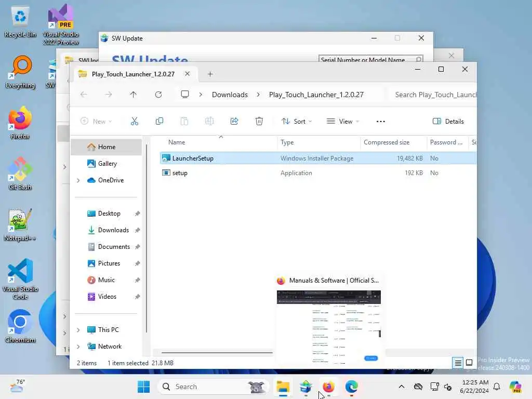Click Downloads breadcrumb in address bar

(x=230, y=95)
